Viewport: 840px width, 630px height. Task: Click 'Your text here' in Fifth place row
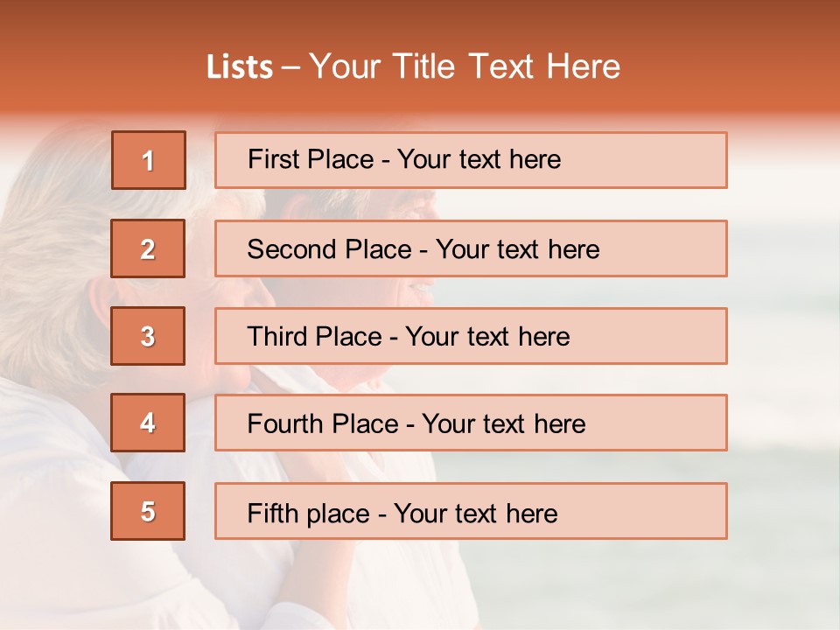pyautogui.click(x=475, y=514)
